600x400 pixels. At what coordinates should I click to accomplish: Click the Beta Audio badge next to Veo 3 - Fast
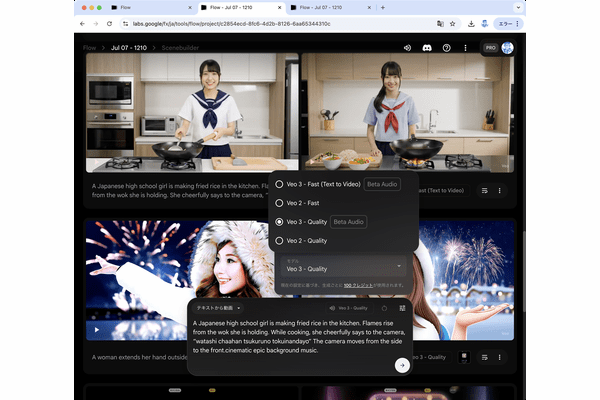(x=382, y=184)
